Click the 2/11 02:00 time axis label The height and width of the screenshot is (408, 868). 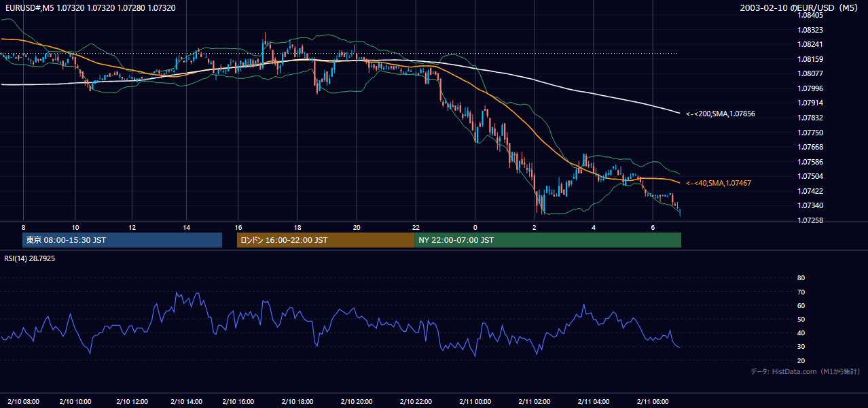click(x=535, y=401)
